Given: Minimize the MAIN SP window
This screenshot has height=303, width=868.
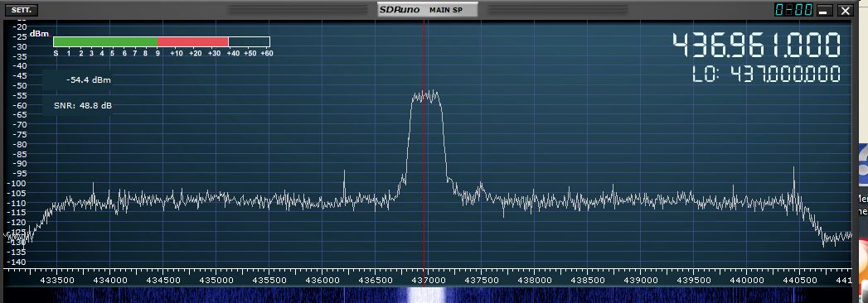Looking at the screenshot, I should pos(825,11).
